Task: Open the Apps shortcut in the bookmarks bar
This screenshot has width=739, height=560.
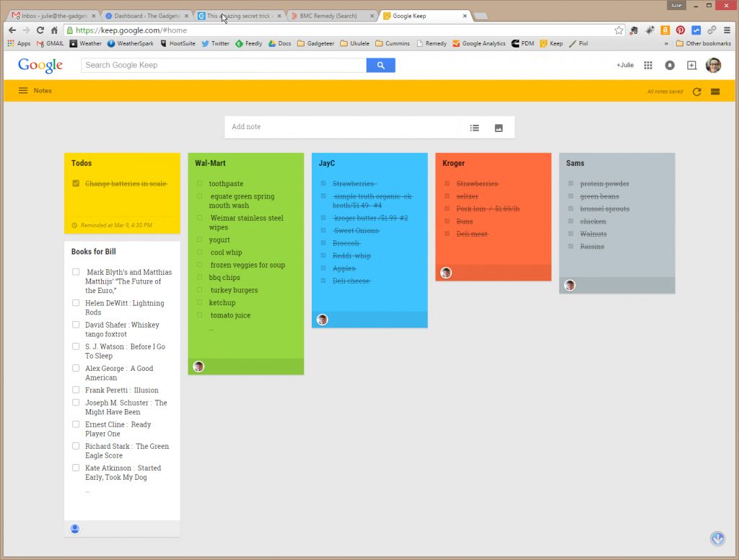Action: coord(19,43)
